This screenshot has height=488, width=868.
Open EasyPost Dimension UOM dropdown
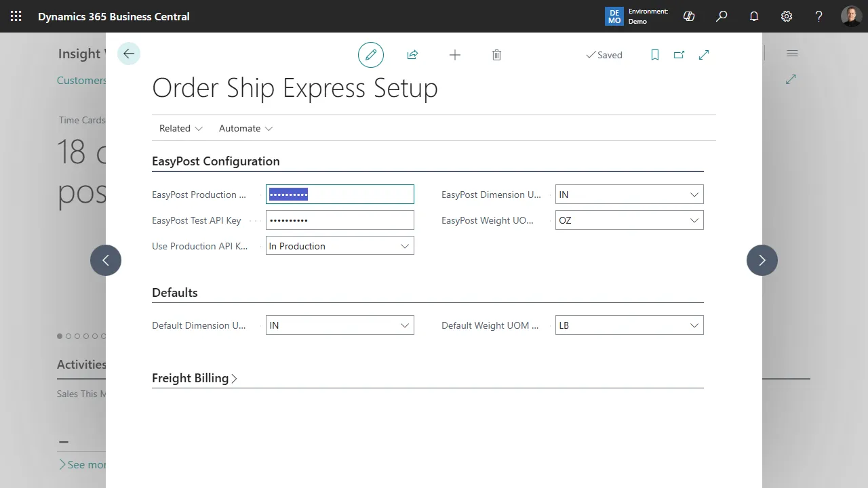click(x=629, y=195)
